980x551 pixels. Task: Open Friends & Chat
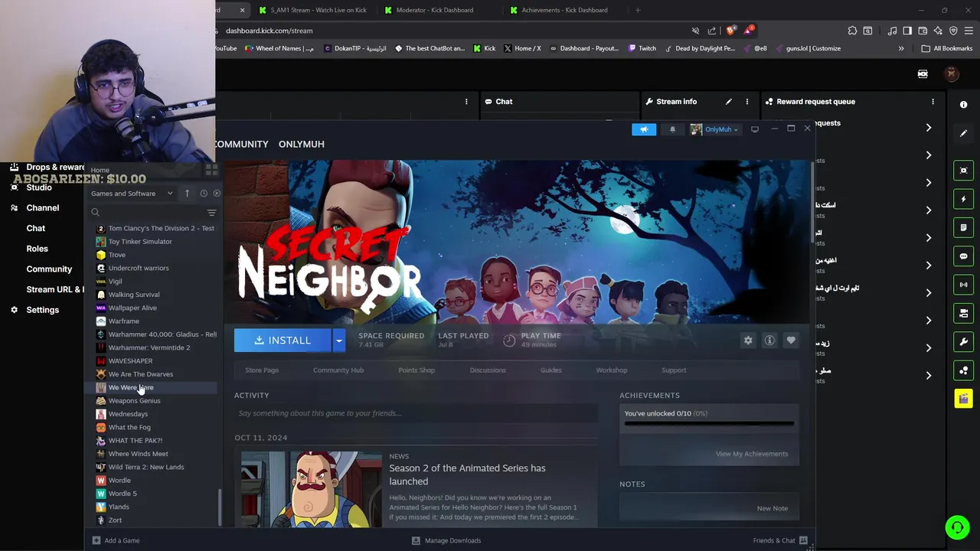click(x=780, y=540)
